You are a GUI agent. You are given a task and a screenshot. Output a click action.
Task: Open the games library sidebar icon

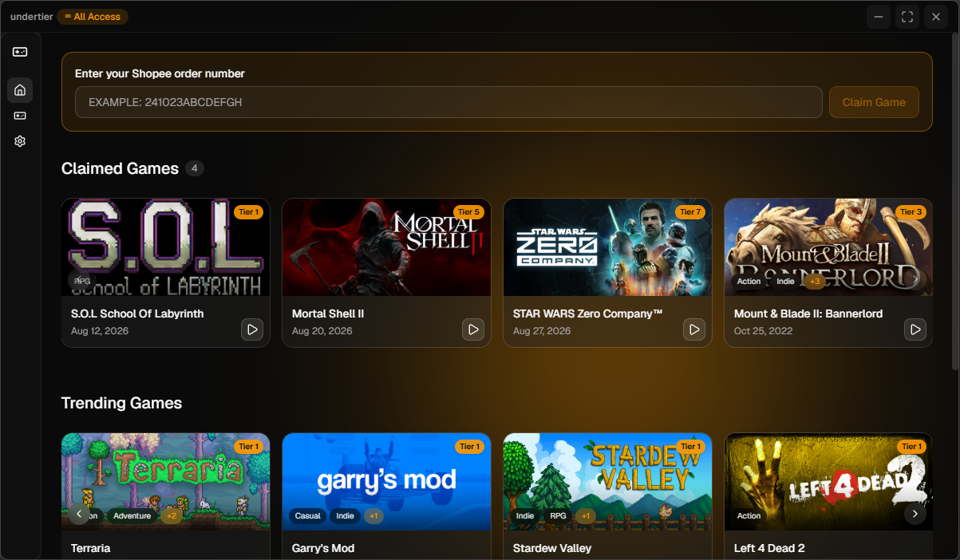pyautogui.click(x=20, y=116)
